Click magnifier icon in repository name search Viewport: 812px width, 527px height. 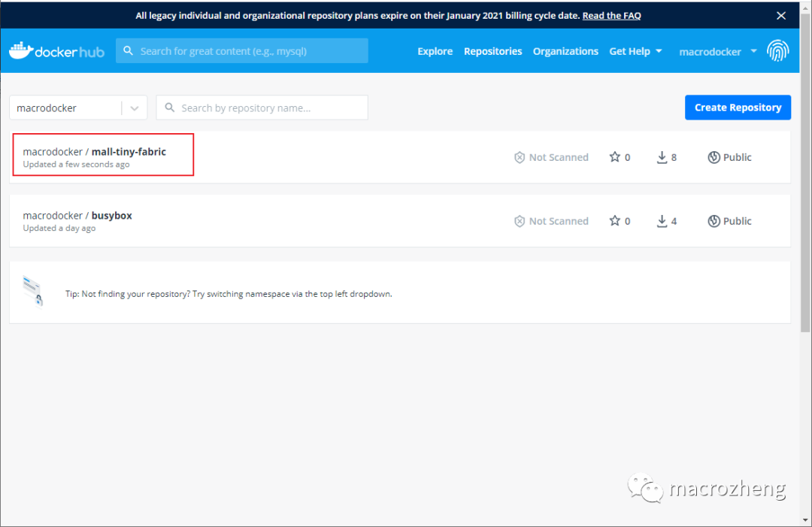point(169,108)
